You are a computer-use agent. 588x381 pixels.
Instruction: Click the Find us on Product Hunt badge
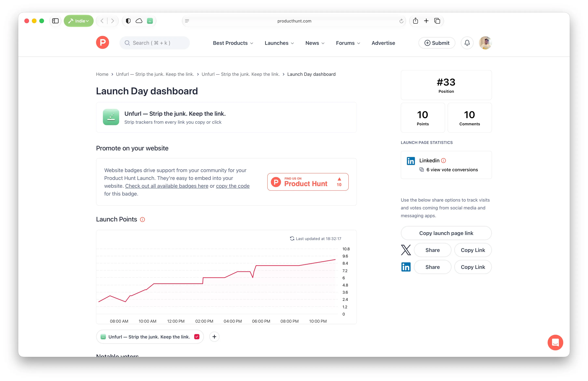click(x=308, y=182)
